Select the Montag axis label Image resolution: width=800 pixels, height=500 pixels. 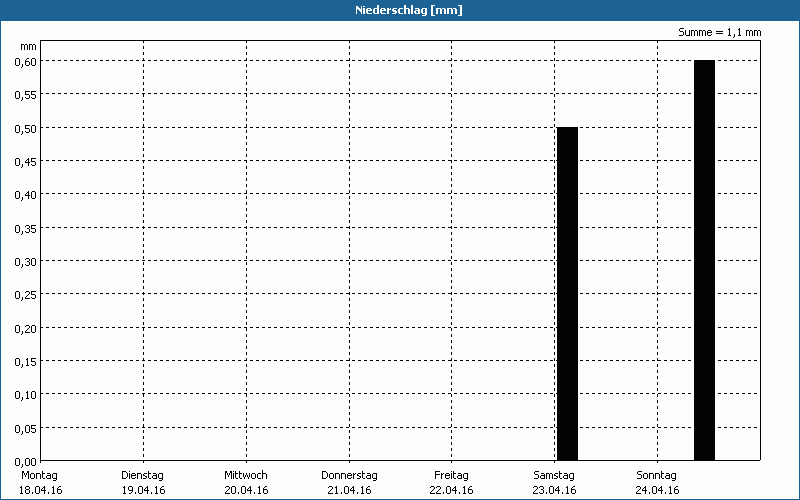click(x=39, y=476)
